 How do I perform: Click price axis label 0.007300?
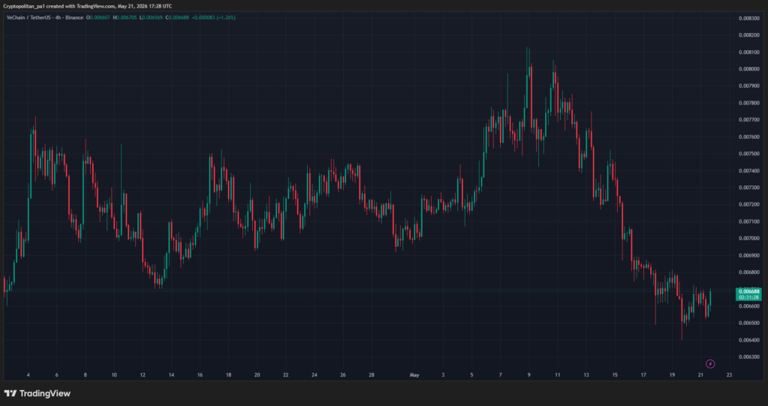[x=748, y=188]
